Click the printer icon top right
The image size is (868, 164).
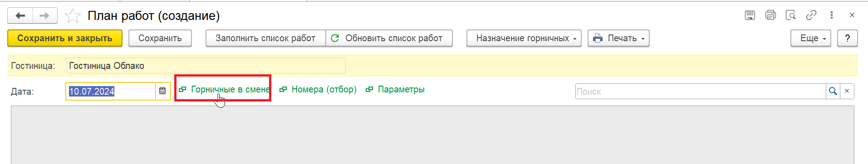770,15
